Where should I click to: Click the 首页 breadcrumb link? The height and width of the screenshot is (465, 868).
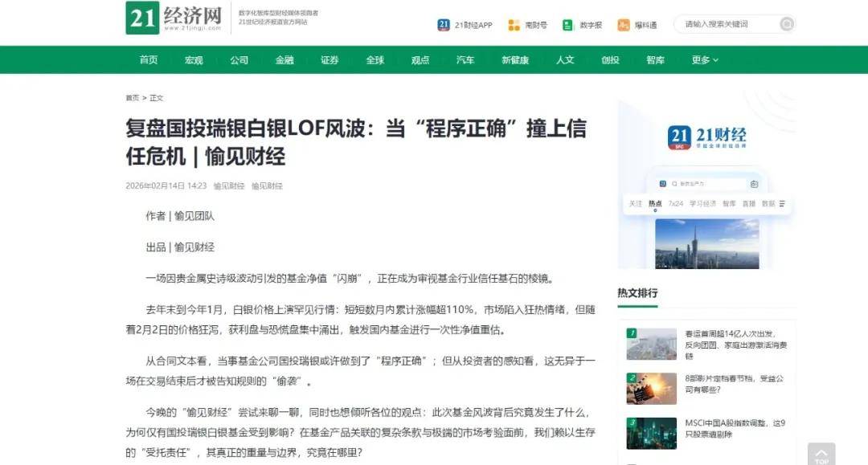click(x=133, y=98)
